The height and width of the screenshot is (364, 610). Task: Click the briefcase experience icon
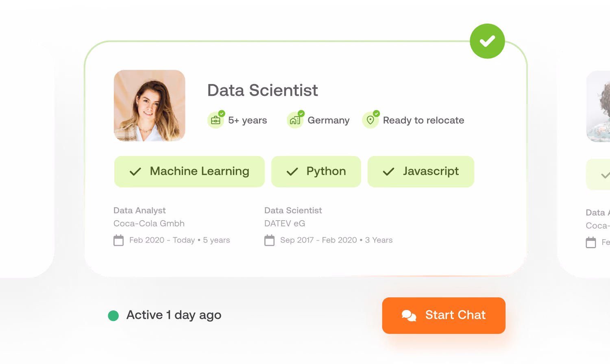pos(216,120)
